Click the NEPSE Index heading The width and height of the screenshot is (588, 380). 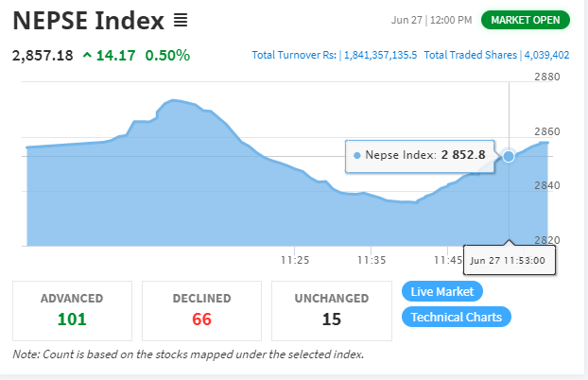click(x=89, y=20)
